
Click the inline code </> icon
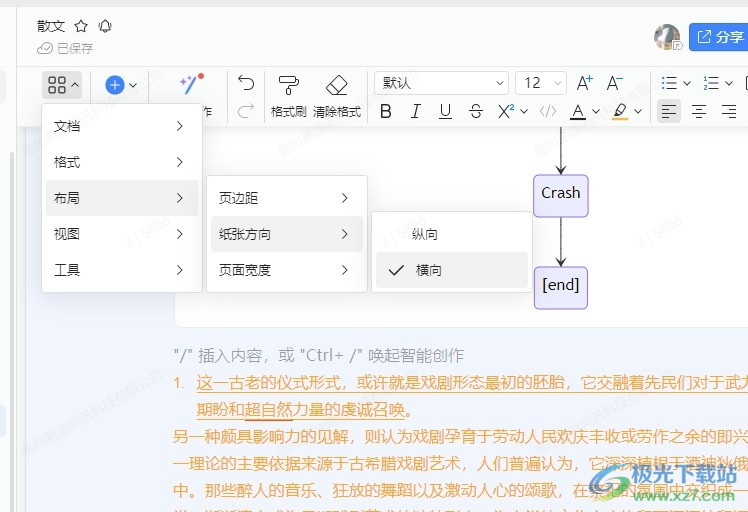click(548, 112)
